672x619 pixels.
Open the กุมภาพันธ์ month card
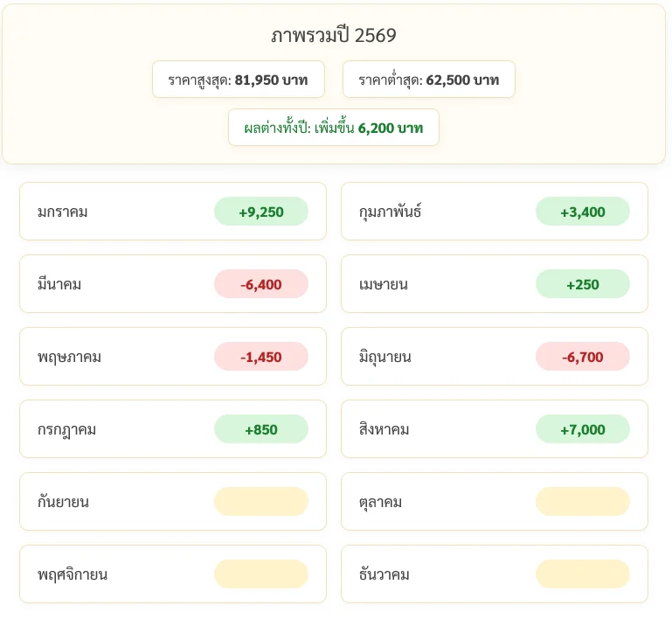tap(494, 211)
